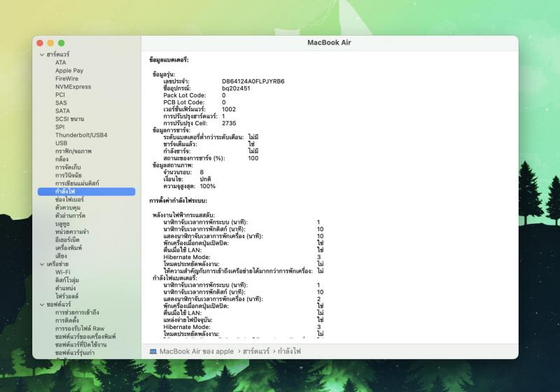Select เสียง in the sidebar
Viewport: 560px width, 392px height.
pyautogui.click(x=61, y=256)
